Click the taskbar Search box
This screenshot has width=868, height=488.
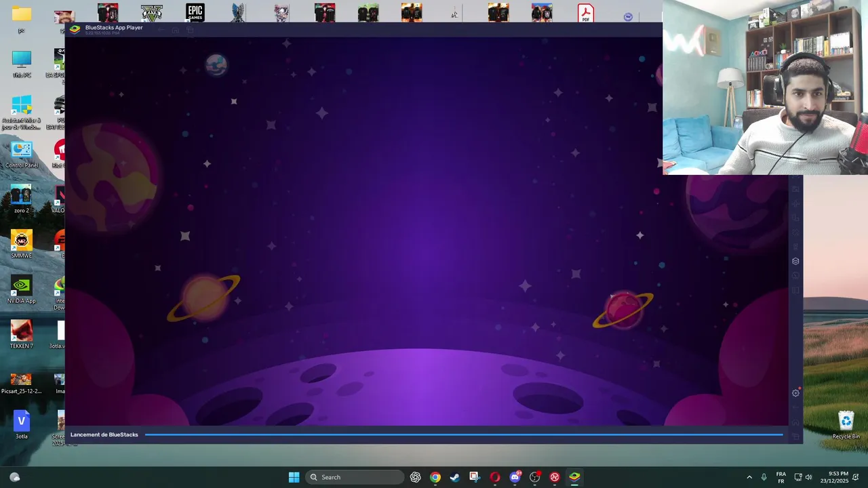(355, 477)
